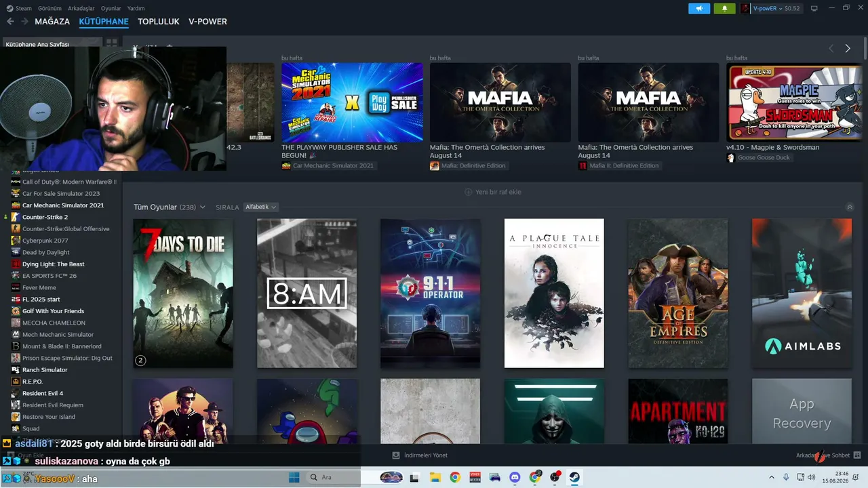This screenshot has width=868, height=488.
Task: Go back with the left arrow
Action: pyautogui.click(x=10, y=22)
